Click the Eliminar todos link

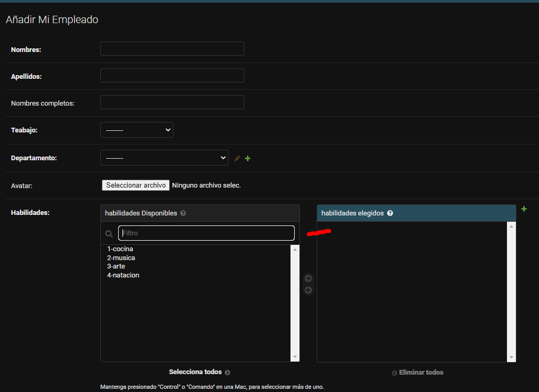tap(418, 373)
